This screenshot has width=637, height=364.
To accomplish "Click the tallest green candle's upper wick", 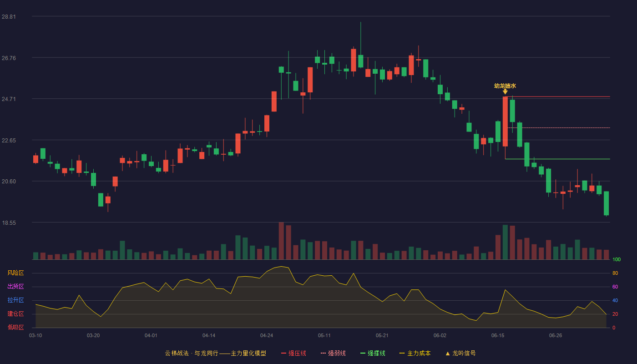I will (x=360, y=39).
